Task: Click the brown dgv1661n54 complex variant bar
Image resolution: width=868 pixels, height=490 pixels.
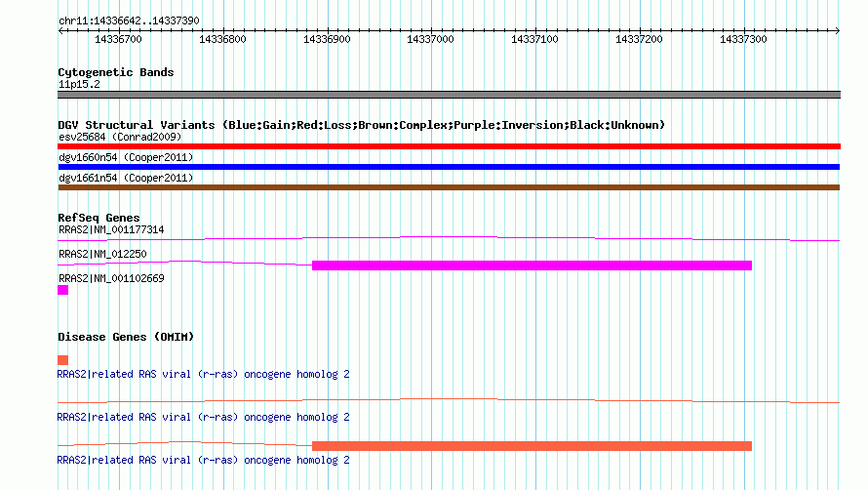Action: tap(449, 187)
